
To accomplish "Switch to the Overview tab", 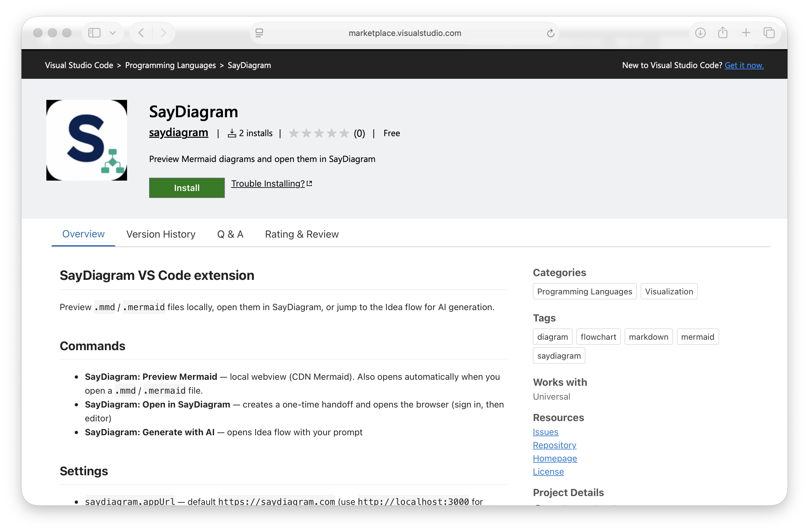I will [x=83, y=234].
